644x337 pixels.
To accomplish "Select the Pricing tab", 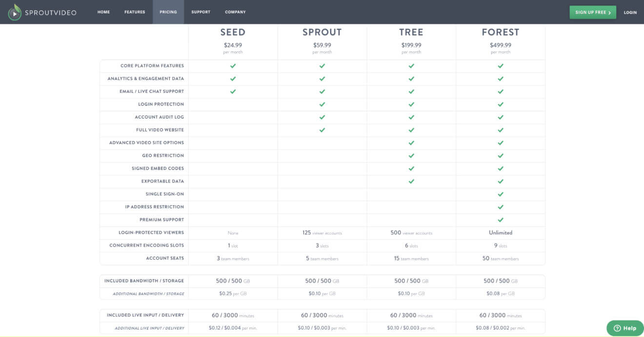I will pyautogui.click(x=168, y=12).
